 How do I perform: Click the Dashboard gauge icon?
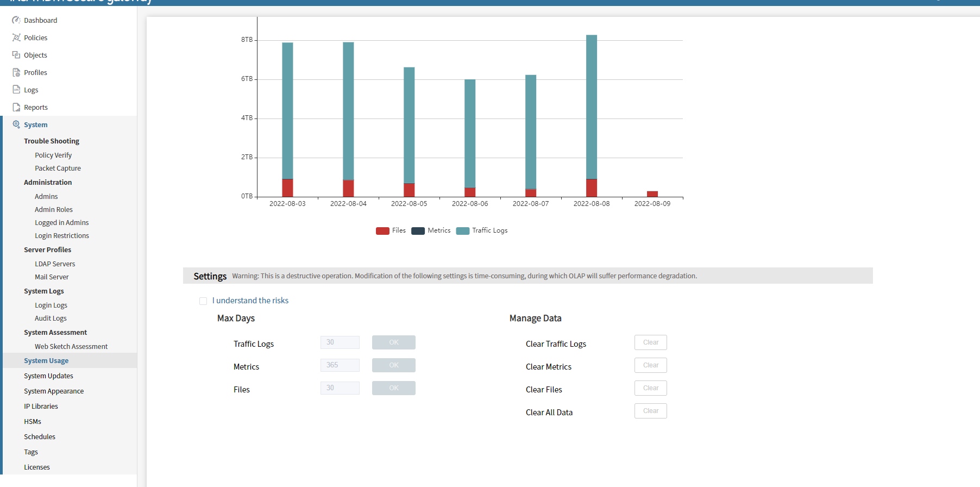coord(16,20)
